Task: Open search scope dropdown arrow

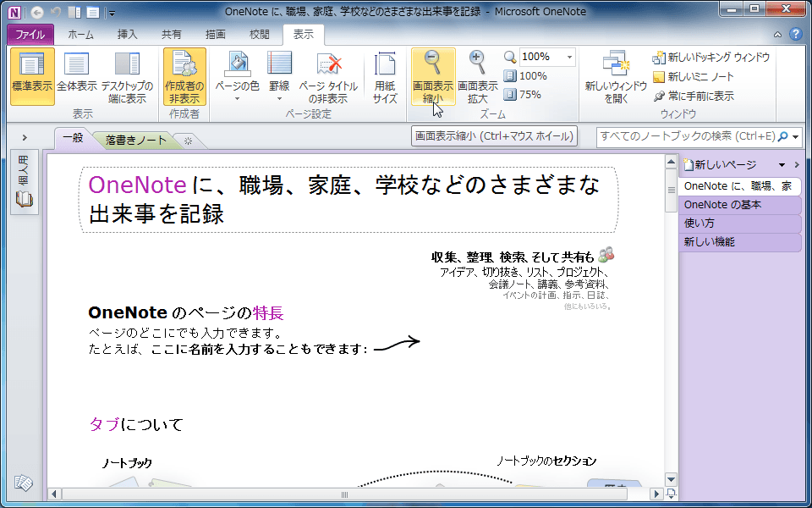Action: [x=795, y=137]
